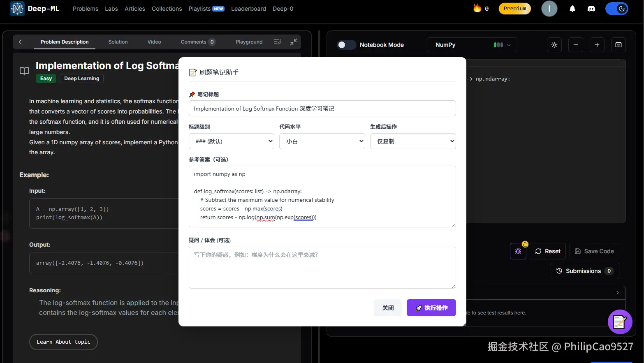
Task: Switch to the Playground tab
Action: [x=249, y=42]
